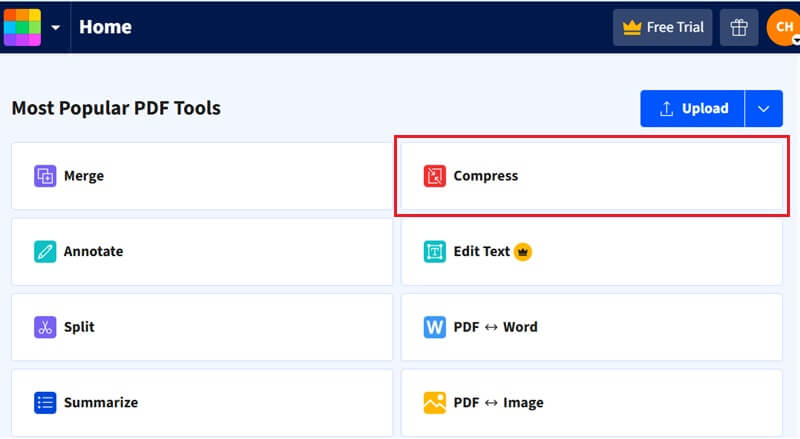Click the Annotate pencil icon

coord(45,252)
